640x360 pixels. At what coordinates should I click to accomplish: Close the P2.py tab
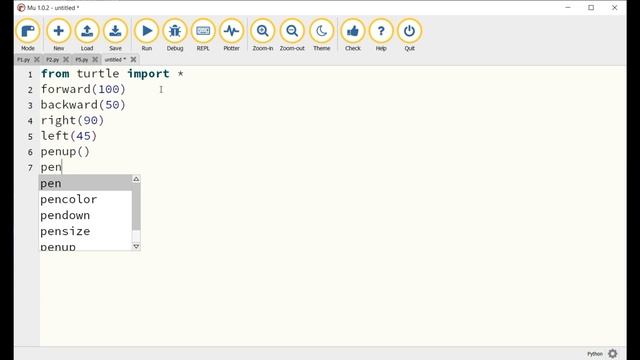pyautogui.click(x=66, y=60)
